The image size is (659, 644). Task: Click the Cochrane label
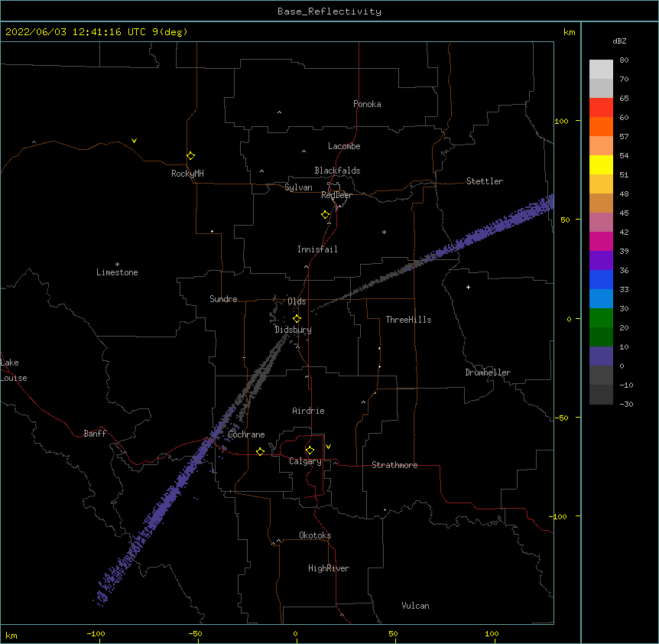click(246, 434)
